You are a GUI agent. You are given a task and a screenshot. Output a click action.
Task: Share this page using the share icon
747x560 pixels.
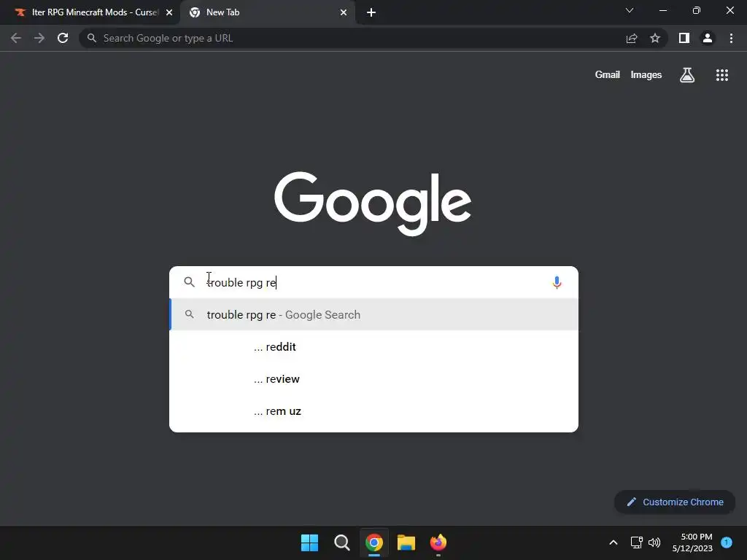click(632, 38)
